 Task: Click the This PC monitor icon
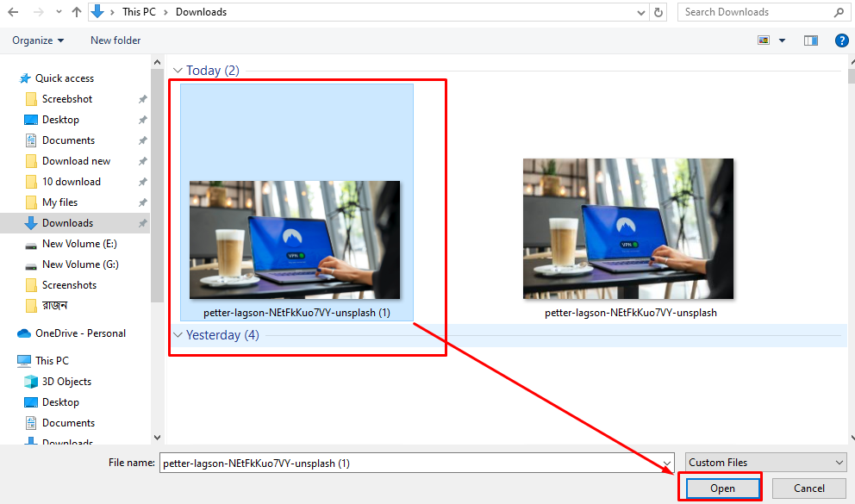point(24,361)
